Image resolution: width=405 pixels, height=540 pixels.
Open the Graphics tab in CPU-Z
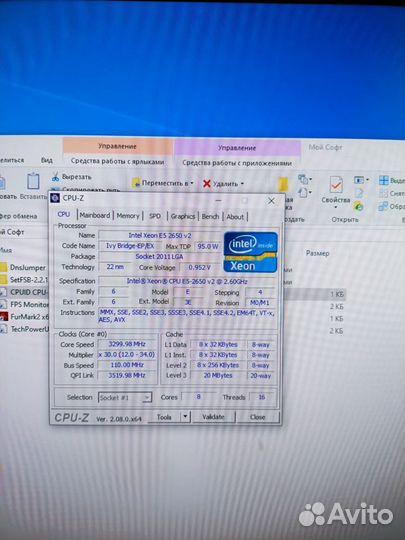(x=183, y=216)
